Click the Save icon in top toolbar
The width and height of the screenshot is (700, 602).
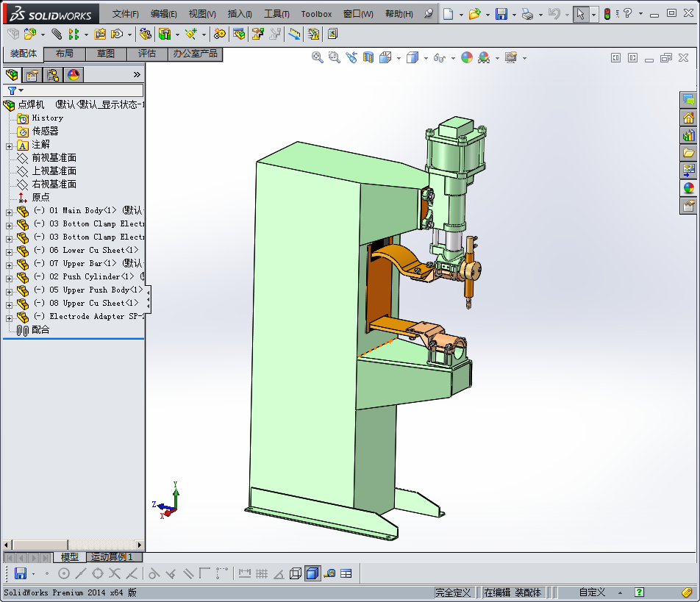click(501, 14)
